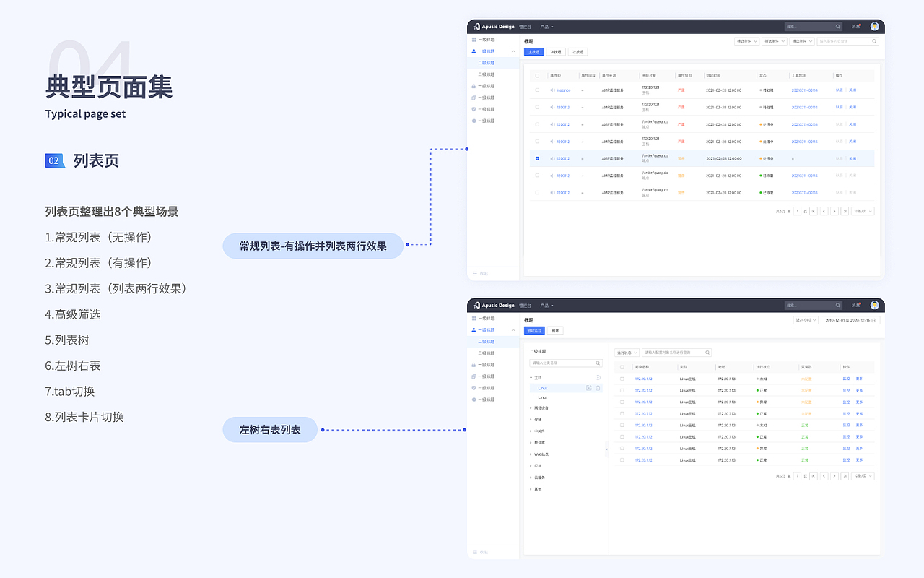The image size is (924, 578).
Task: Go to the previous page in the event list pagination
Action: [x=824, y=211]
